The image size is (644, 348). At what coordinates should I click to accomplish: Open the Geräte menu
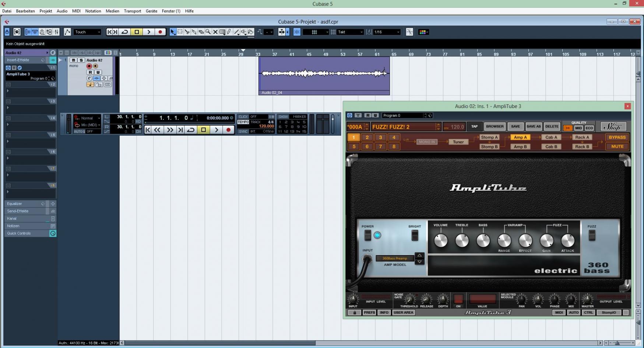(151, 11)
